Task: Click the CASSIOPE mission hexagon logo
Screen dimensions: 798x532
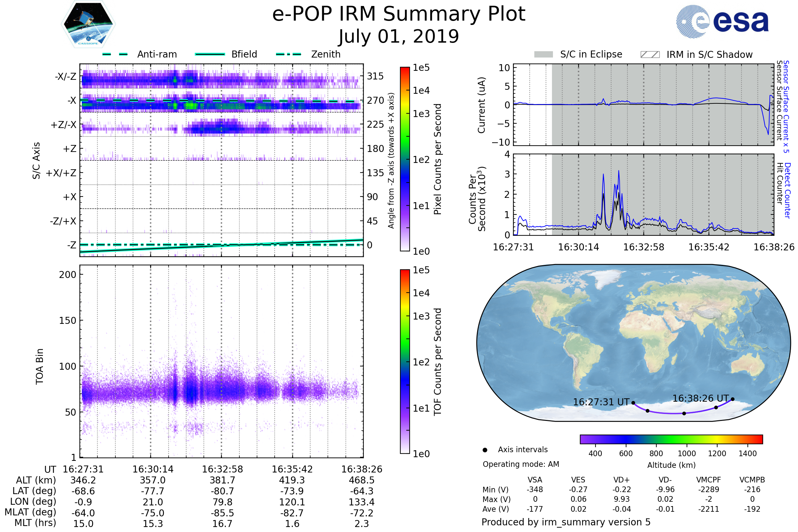Action: click(x=88, y=24)
